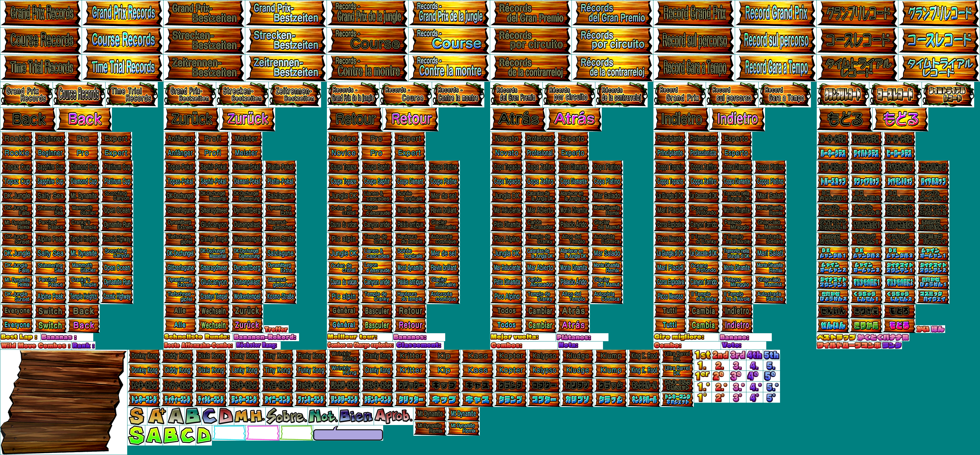The width and height of the screenshot is (980, 455).
Task: Click the green-highlighted Basculer plate
Action: [377, 326]
